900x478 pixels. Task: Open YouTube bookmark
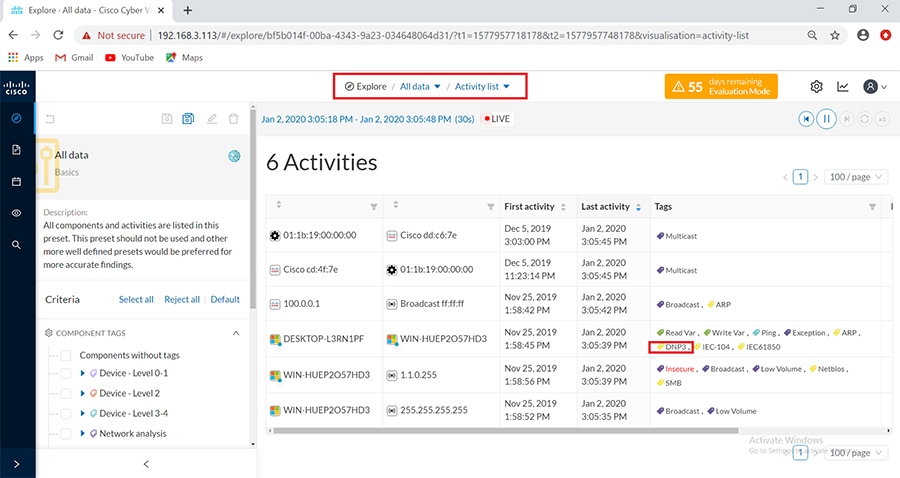[x=130, y=57]
